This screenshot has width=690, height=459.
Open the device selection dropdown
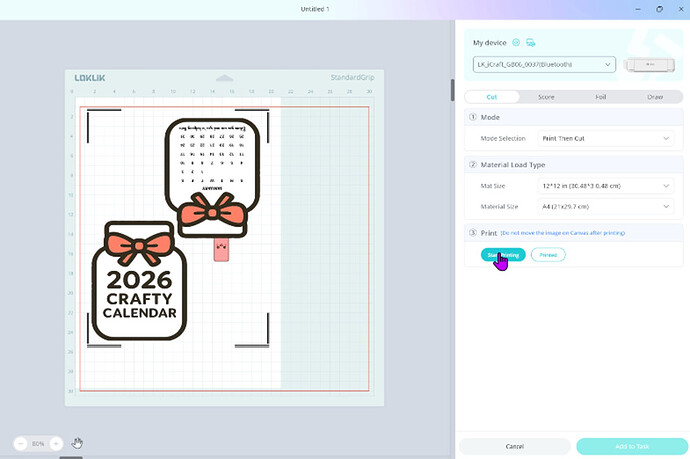point(544,65)
